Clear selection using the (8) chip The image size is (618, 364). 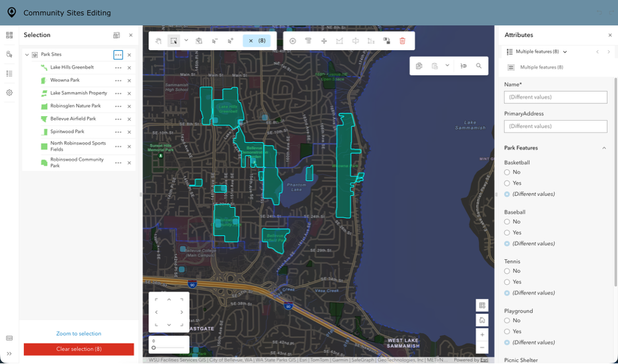coord(257,40)
